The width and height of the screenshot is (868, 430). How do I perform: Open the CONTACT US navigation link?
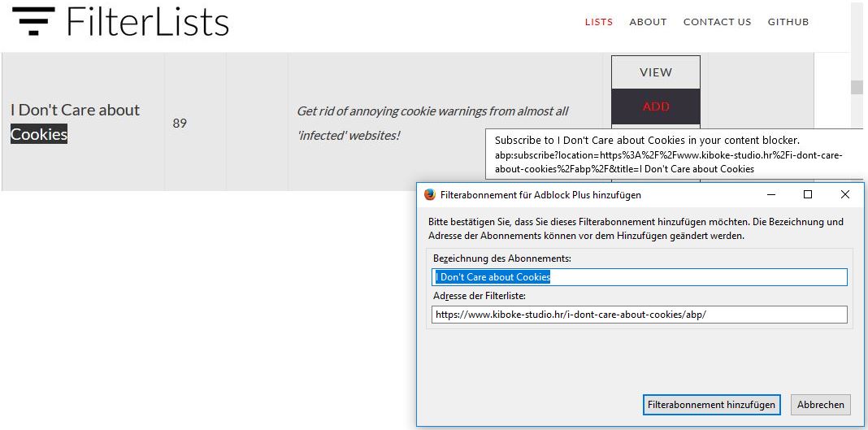717,22
